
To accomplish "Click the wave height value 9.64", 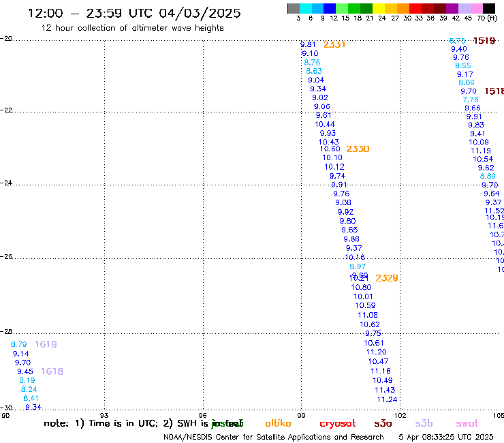I will [x=492, y=194].
